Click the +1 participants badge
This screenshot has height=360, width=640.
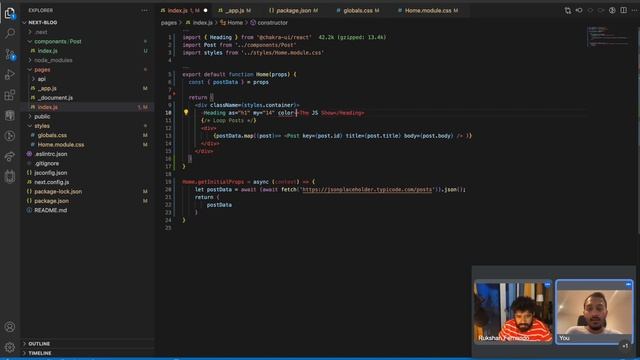tap(625, 346)
